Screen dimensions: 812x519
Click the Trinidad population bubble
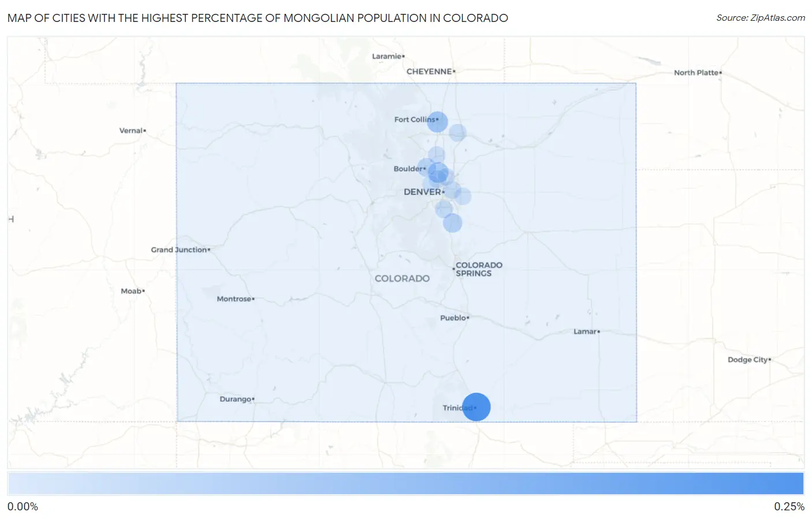476,407
